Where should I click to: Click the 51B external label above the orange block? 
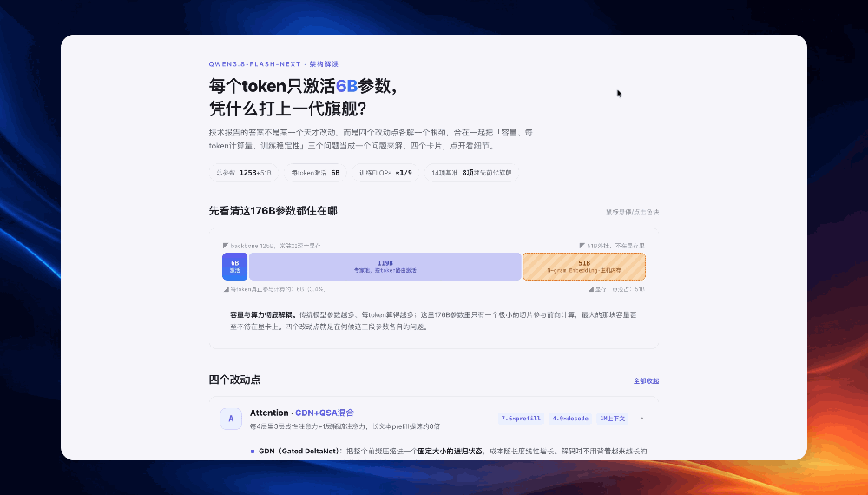tap(612, 246)
